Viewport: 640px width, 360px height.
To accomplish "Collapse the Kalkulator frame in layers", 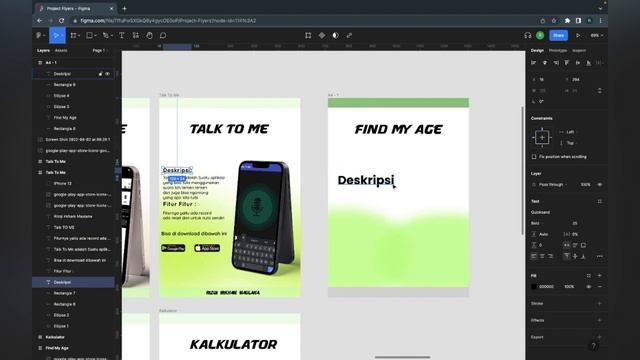I will [40, 337].
